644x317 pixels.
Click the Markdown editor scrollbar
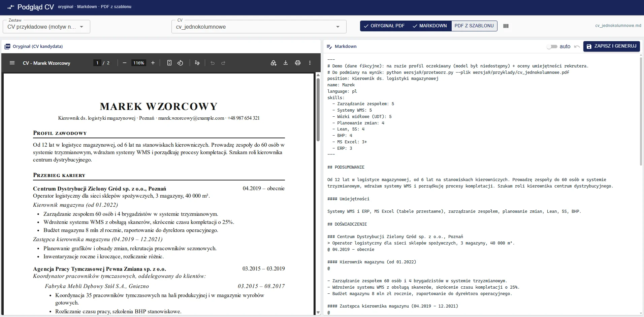641,111
